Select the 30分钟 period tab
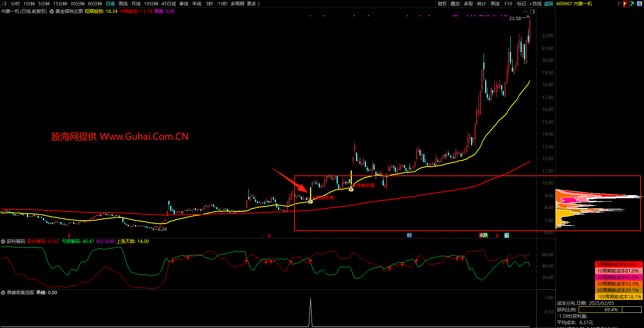This screenshot has height=328, width=644. click(x=78, y=4)
